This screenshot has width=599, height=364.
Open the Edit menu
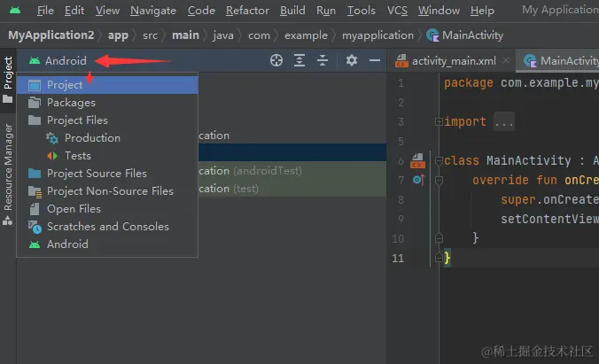point(74,11)
